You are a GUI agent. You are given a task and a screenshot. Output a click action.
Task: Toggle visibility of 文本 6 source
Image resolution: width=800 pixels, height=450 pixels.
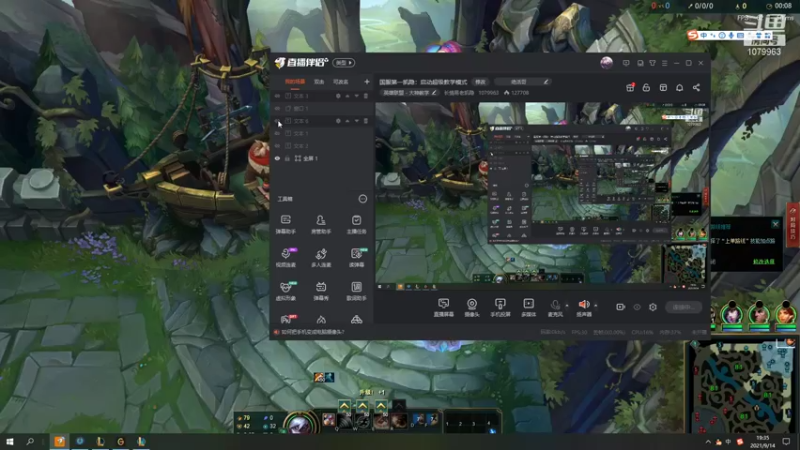pyautogui.click(x=278, y=121)
